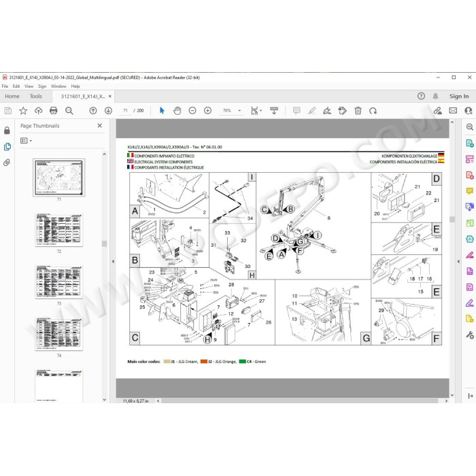Open Fill & Sign tool in right pane

(470, 303)
